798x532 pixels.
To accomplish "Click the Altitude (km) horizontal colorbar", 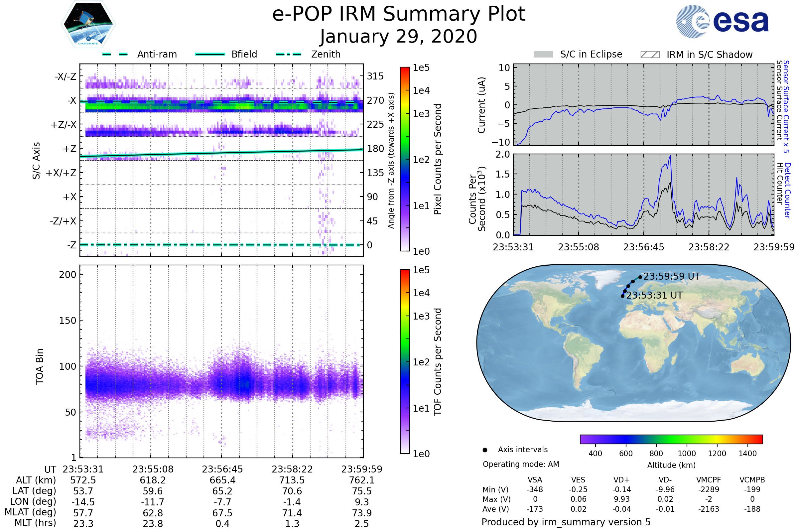I will (671, 439).
